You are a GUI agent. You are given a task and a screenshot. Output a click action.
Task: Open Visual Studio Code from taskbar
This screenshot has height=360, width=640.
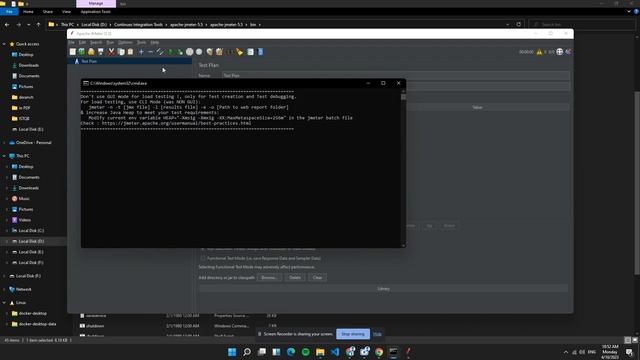(x=335, y=352)
